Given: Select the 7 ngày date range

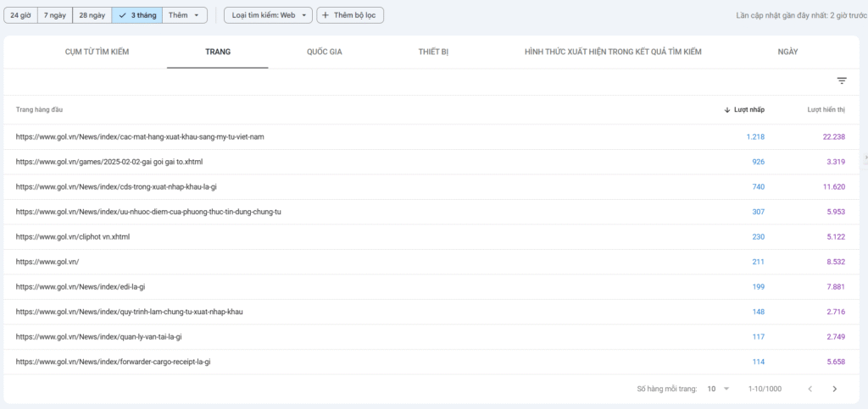Looking at the screenshot, I should click(x=55, y=15).
